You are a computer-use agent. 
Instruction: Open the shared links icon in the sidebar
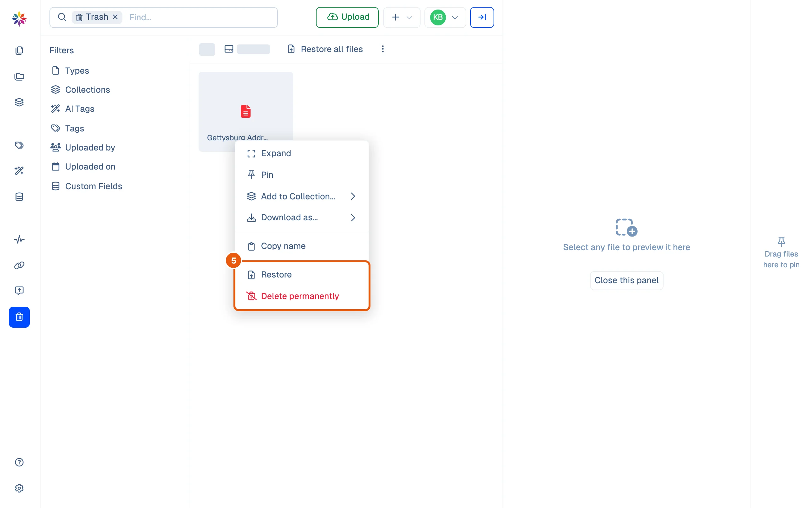19,265
